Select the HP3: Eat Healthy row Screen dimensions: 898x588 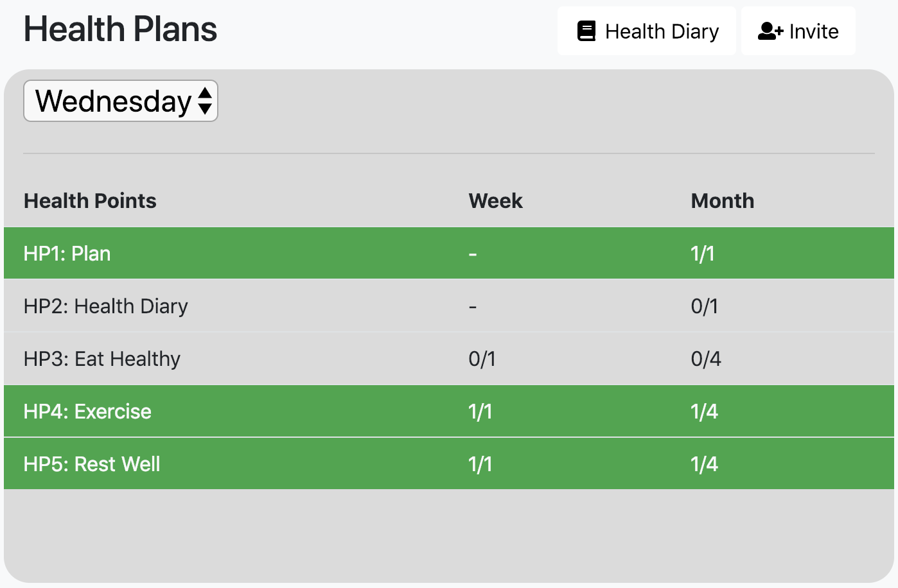point(102,359)
